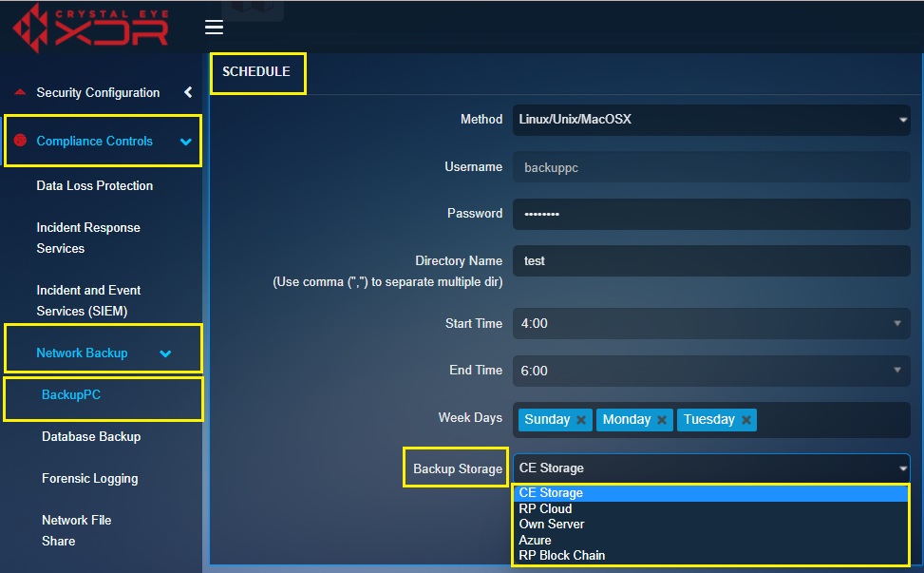
Task: Click the Crystal Eye XDR logo
Action: coord(91,28)
